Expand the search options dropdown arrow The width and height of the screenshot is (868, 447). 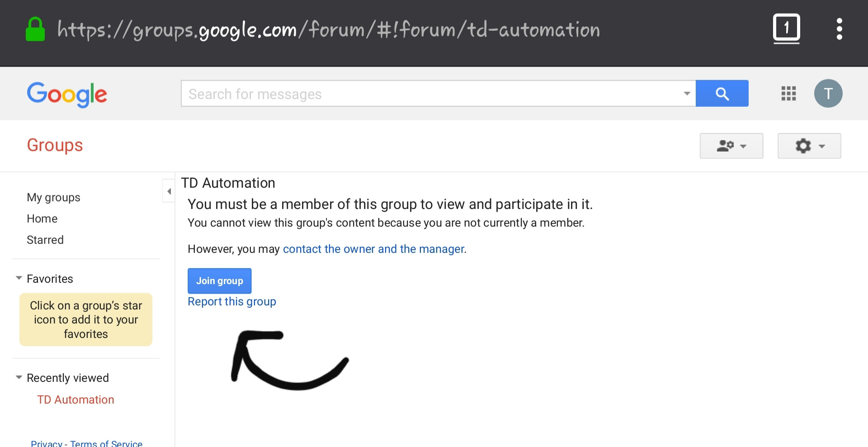(x=687, y=94)
